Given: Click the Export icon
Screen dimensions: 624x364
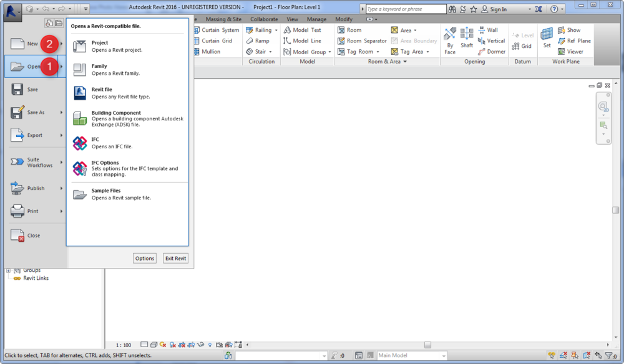Looking at the screenshot, I should (17, 135).
